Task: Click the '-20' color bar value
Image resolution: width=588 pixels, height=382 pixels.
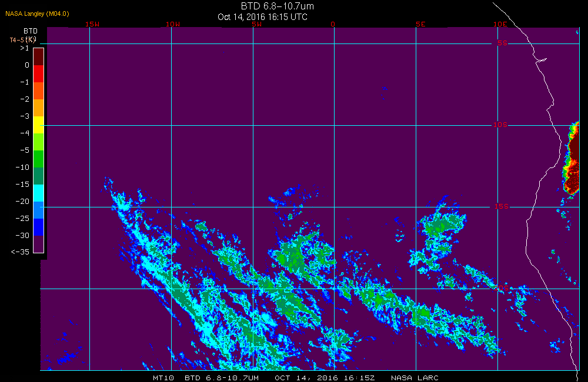Action: pyautogui.click(x=22, y=202)
